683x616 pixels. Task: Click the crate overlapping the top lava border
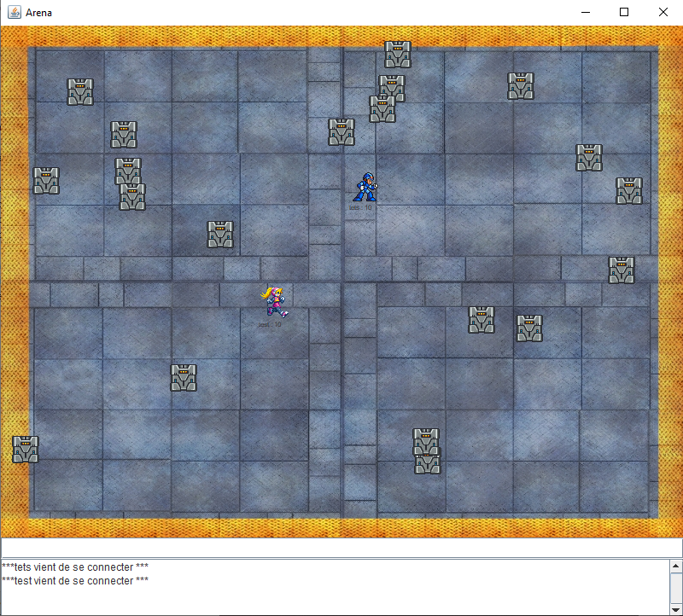point(398,54)
